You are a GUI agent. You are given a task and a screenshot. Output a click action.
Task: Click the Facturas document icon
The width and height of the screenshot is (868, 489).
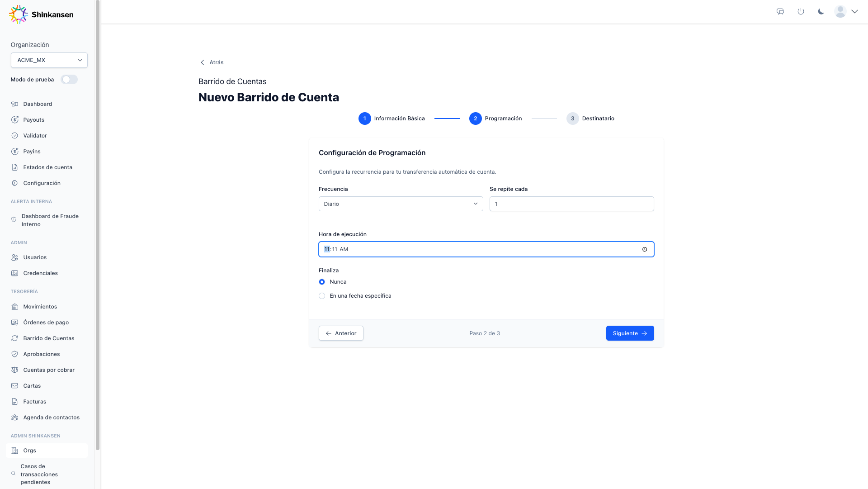tap(14, 402)
